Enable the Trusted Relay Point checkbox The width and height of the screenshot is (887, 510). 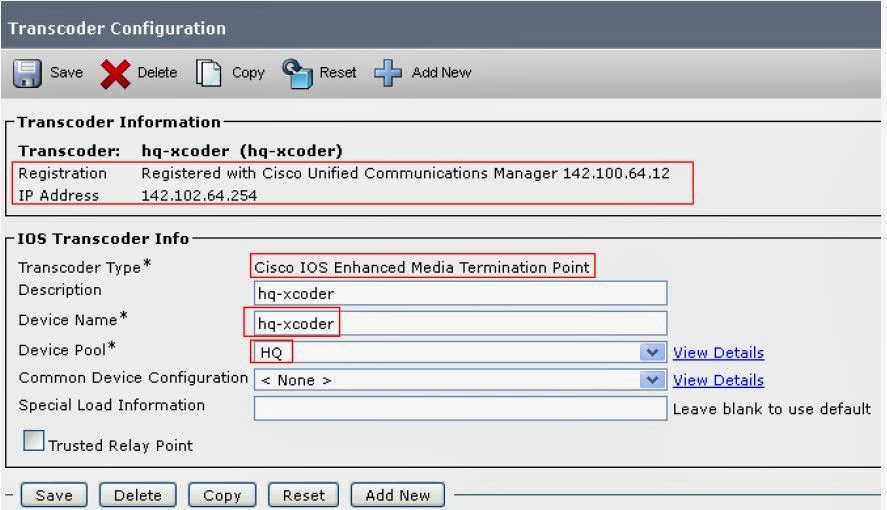[x=33, y=440]
